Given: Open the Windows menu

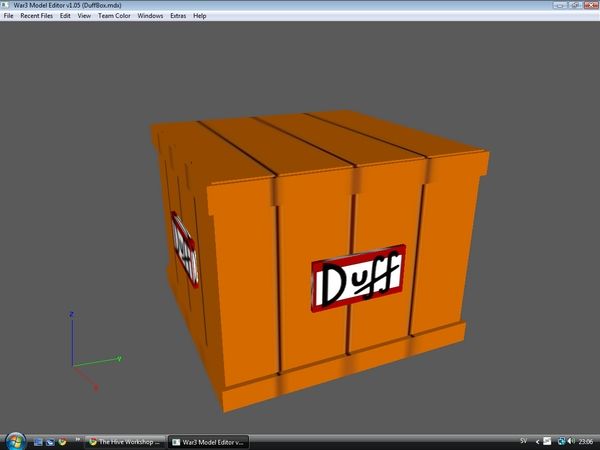Looking at the screenshot, I should 150,16.
